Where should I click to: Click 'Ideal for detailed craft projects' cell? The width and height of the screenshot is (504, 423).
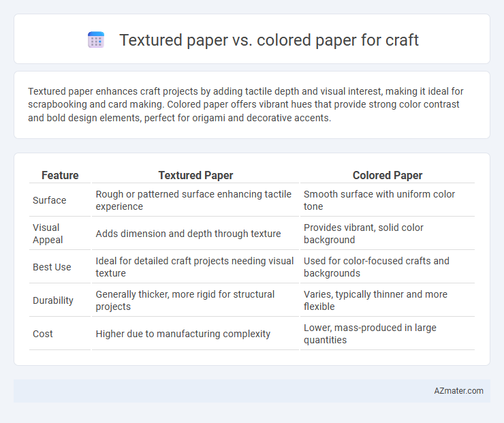point(195,267)
